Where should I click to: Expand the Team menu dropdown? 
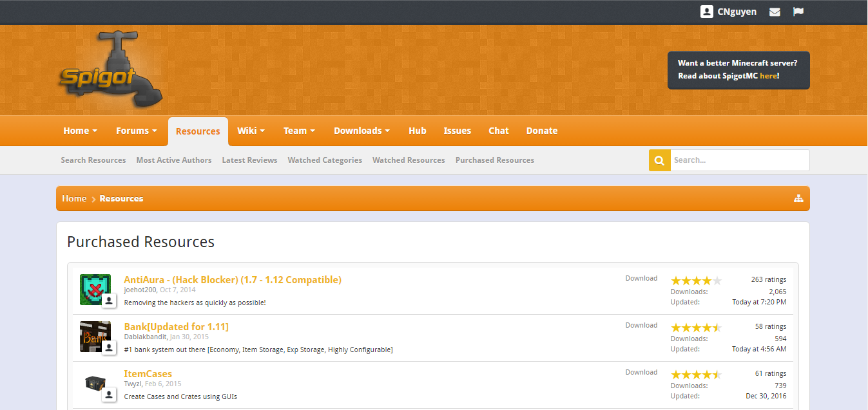[313, 131]
